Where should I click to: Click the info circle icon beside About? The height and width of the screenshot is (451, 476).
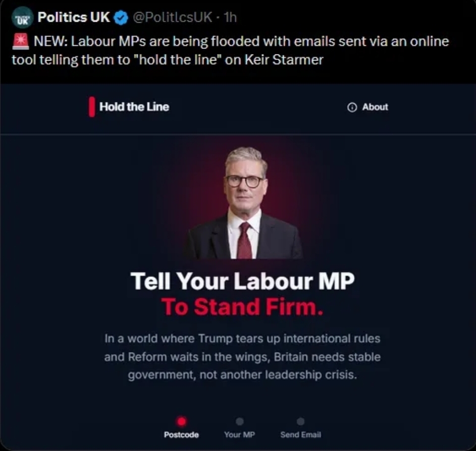point(352,107)
